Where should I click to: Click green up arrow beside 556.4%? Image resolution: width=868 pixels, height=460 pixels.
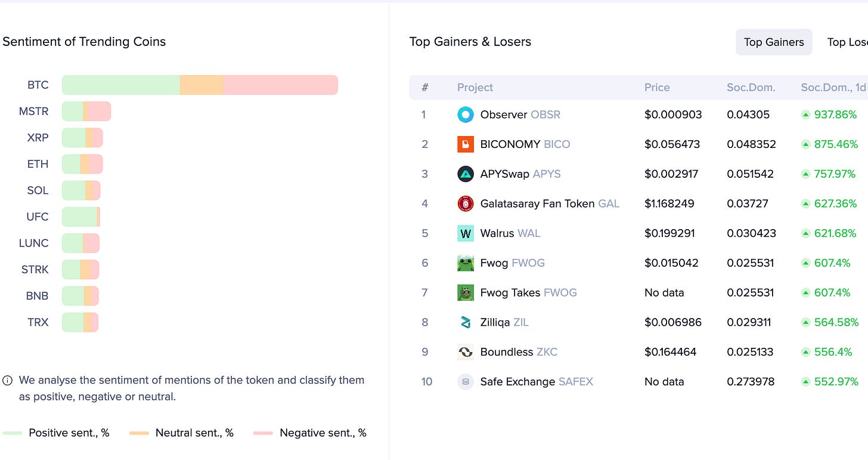(x=805, y=352)
